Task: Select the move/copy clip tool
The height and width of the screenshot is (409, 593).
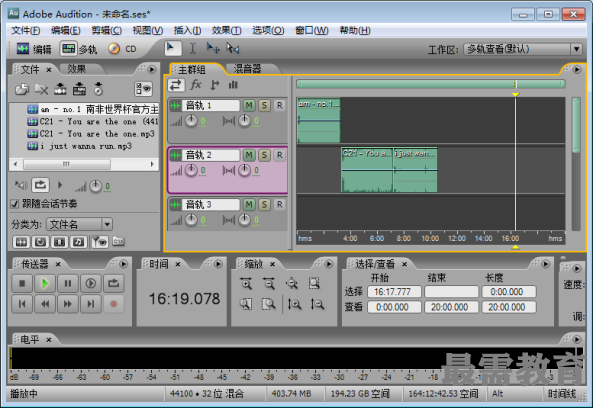Action: [213, 48]
